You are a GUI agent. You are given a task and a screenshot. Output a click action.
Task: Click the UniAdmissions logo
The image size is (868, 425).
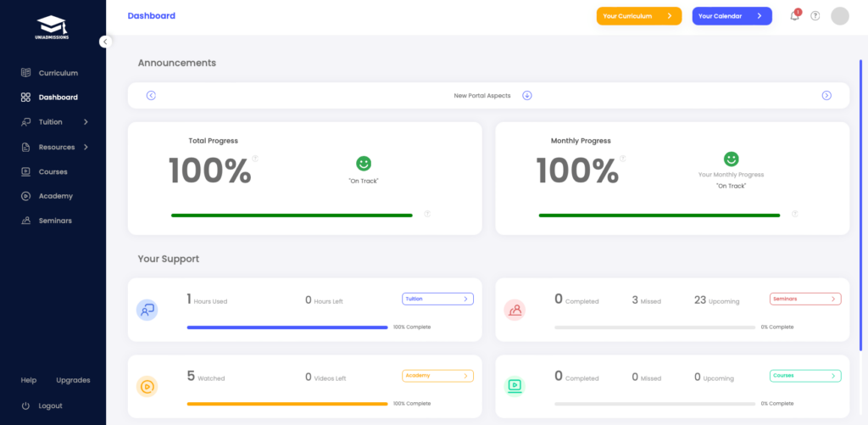coord(53,28)
